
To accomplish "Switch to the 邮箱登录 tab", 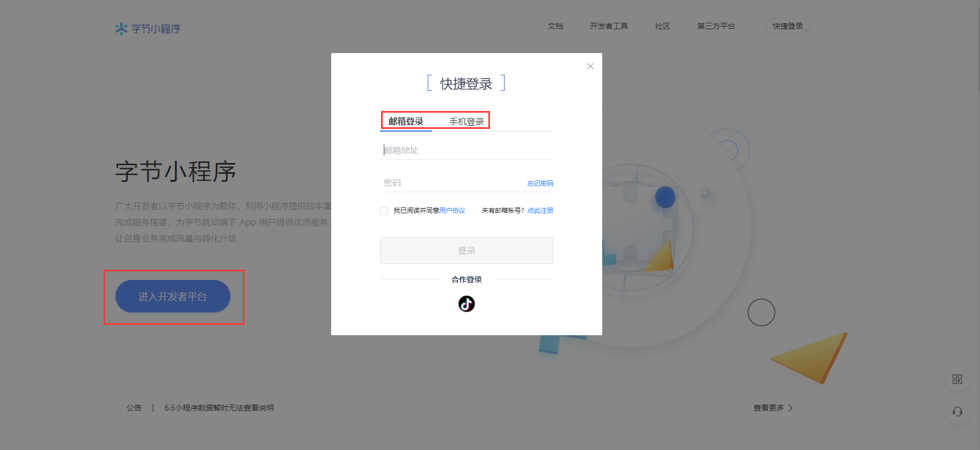I will (x=406, y=121).
